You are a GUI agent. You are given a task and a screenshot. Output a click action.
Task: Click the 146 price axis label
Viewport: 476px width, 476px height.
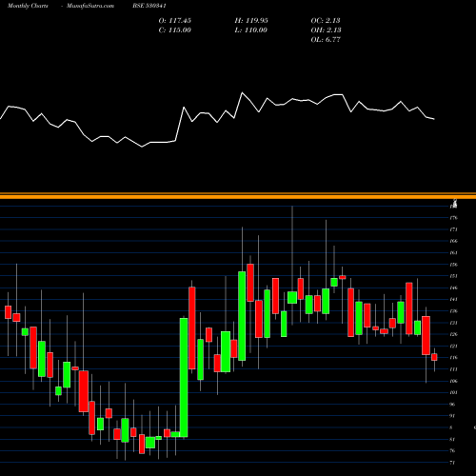tap(453, 288)
